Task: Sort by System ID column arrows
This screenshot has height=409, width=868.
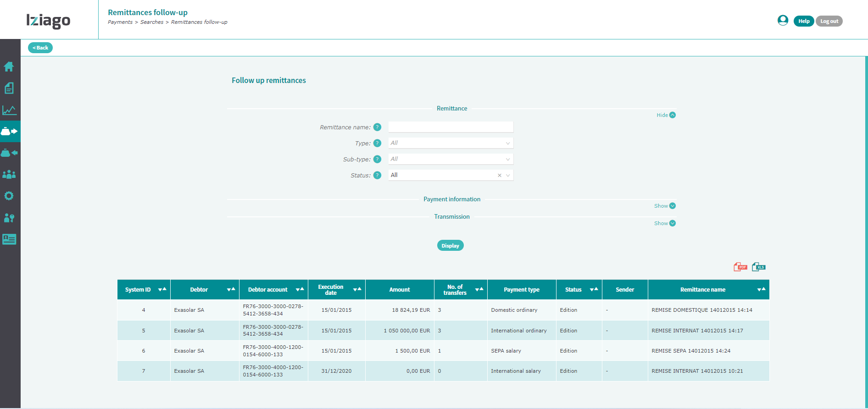Action: (162, 289)
